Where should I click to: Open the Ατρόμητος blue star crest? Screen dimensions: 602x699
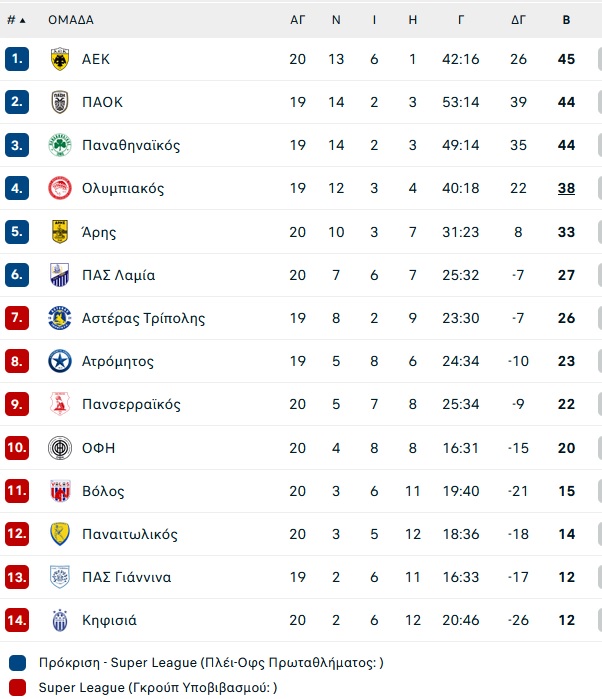coord(60,361)
